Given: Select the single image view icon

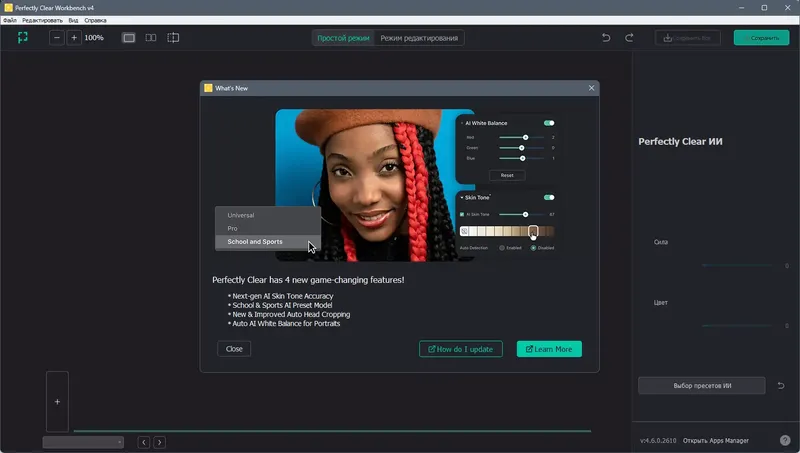Looking at the screenshot, I should point(129,38).
